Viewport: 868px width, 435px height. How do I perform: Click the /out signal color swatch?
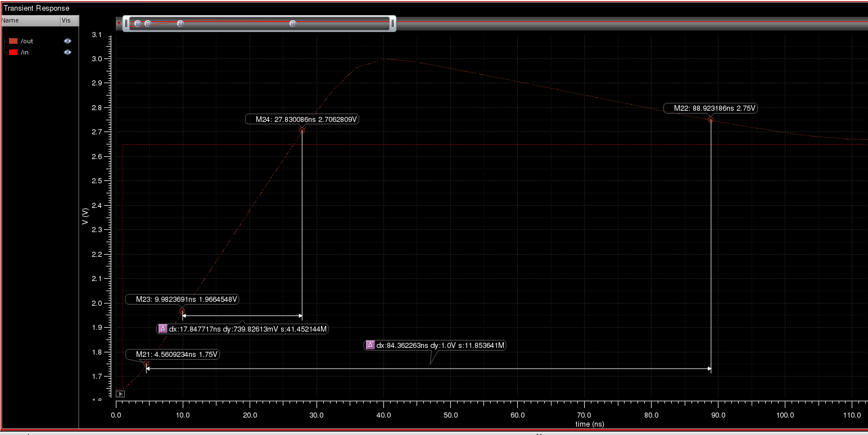point(13,41)
